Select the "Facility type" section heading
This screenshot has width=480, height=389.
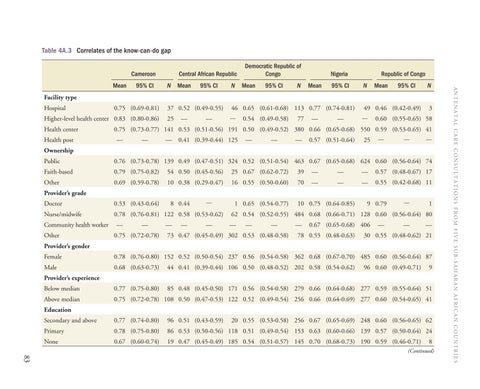point(60,98)
